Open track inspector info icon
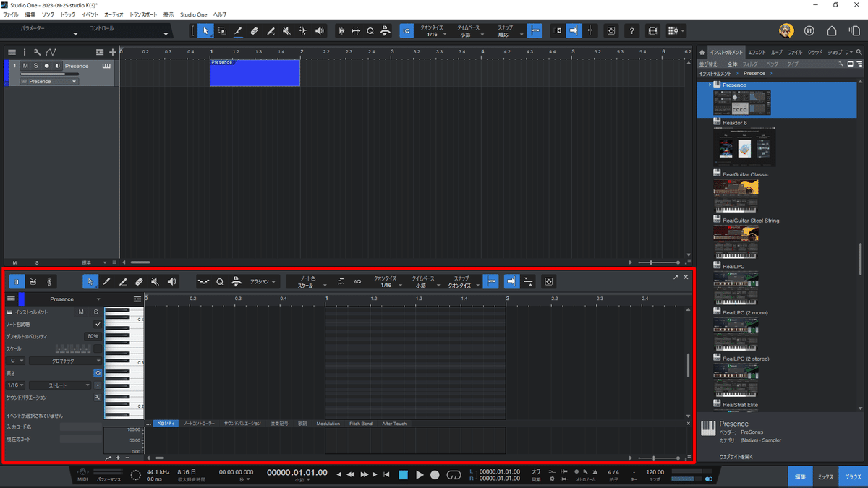This screenshot has height=488, width=868. tap(24, 52)
